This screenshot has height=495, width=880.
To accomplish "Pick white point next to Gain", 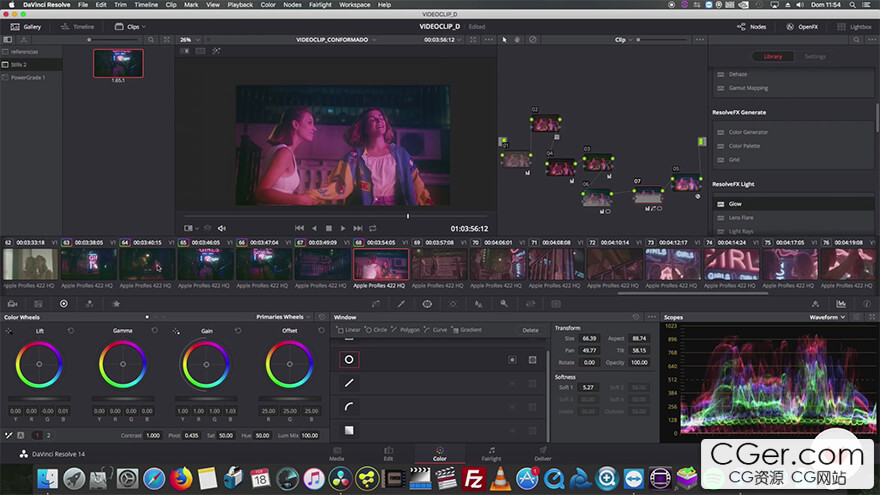I will coord(176,331).
